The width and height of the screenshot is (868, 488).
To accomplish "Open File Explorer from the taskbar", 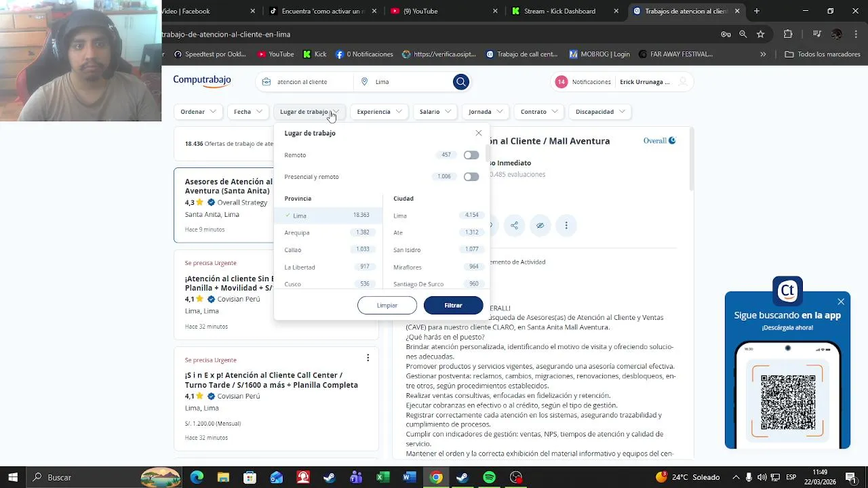I will (223, 477).
